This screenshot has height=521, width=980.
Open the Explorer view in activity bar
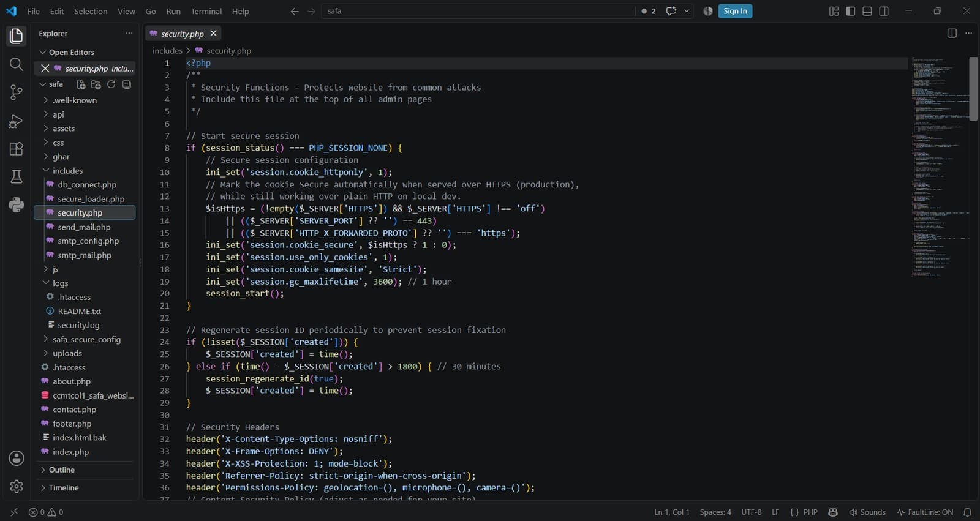tap(17, 36)
